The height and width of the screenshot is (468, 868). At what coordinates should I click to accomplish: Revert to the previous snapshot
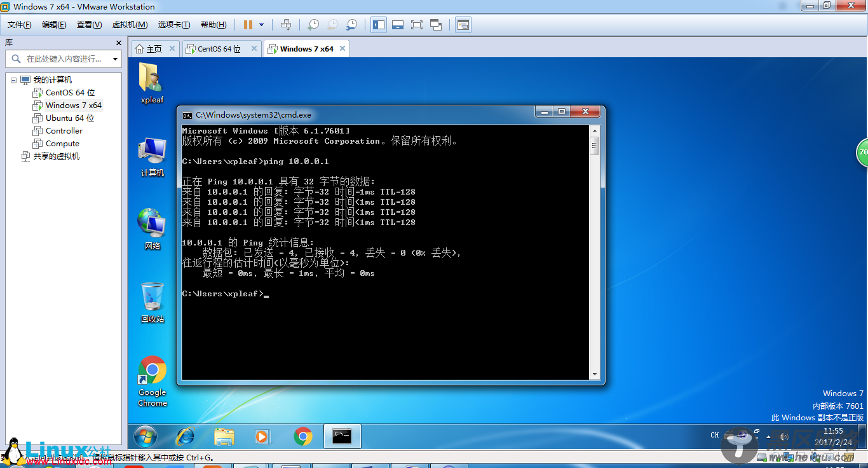coord(332,25)
